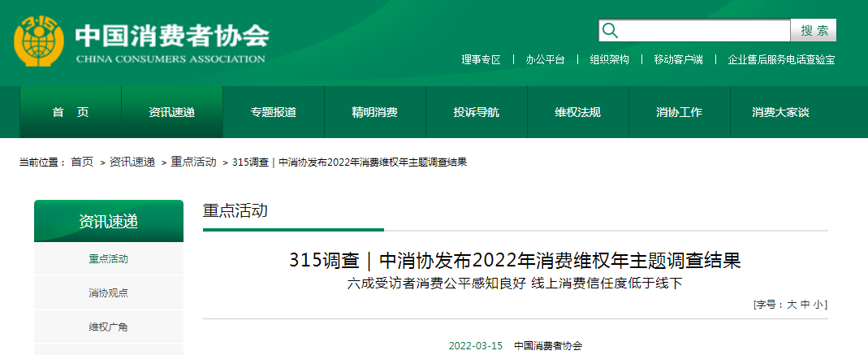
Task: Select 专题报道 navigation item
Action: pos(274,112)
